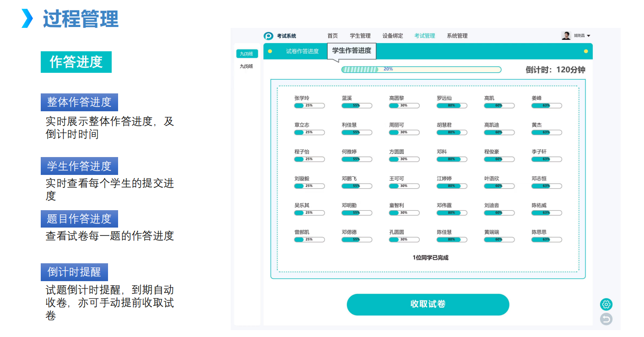Click yellow dot on right of tab bar

(586, 51)
